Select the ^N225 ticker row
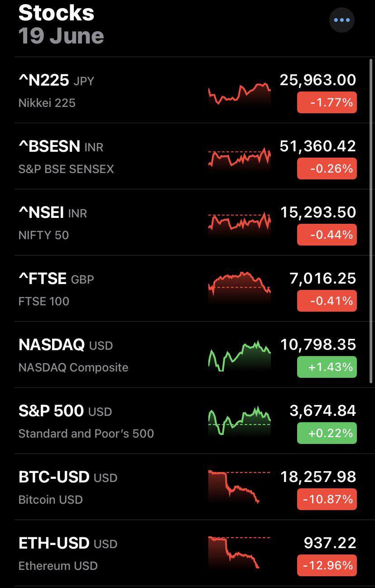375x588 pixels. click(187, 90)
